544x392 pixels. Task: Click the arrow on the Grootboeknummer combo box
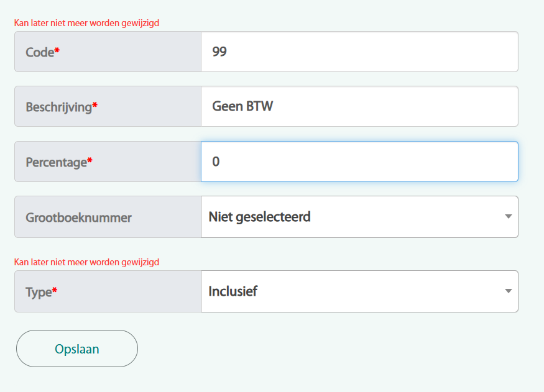[x=508, y=217]
